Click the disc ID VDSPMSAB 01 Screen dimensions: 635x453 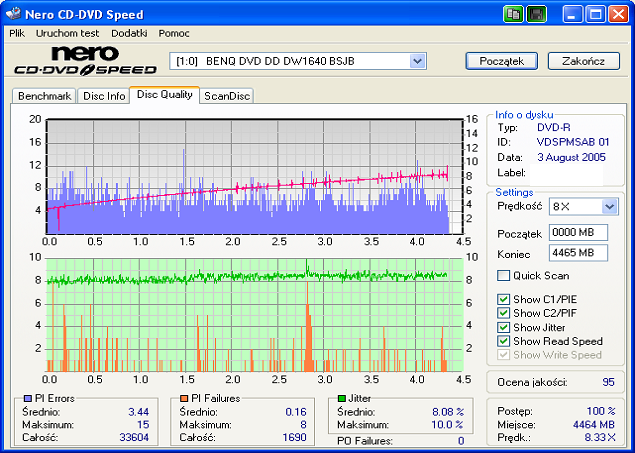coord(573,142)
